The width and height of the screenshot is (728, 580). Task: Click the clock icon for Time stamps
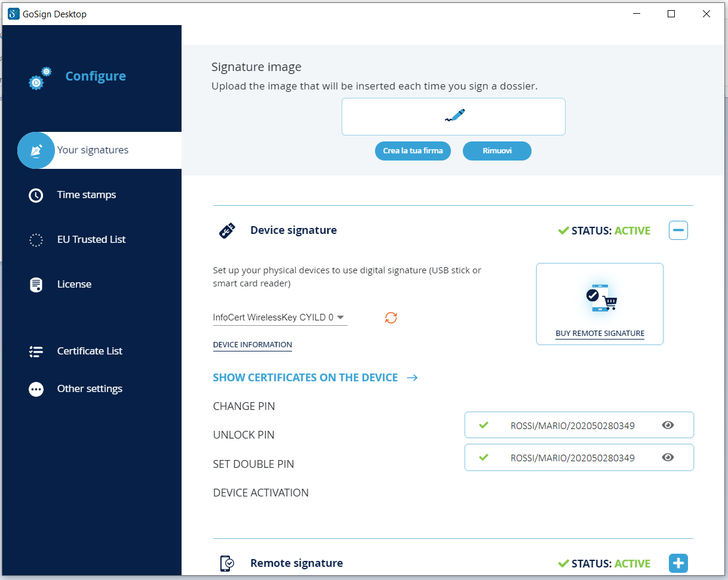[x=36, y=195]
